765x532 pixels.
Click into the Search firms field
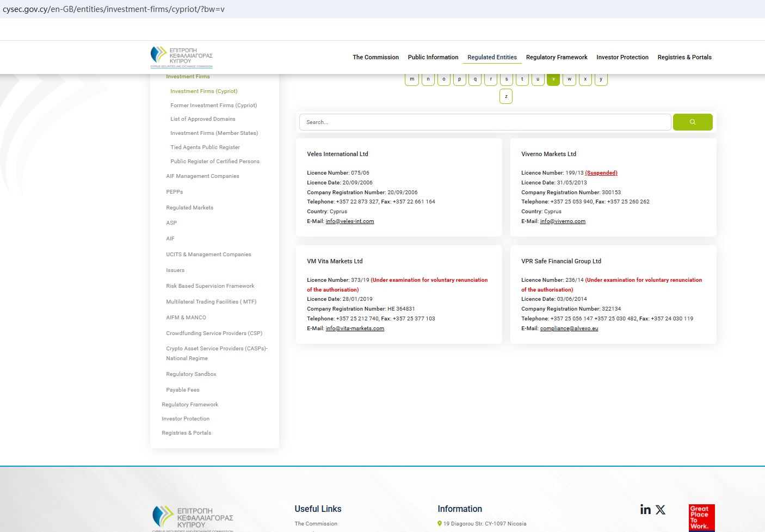[x=484, y=122]
